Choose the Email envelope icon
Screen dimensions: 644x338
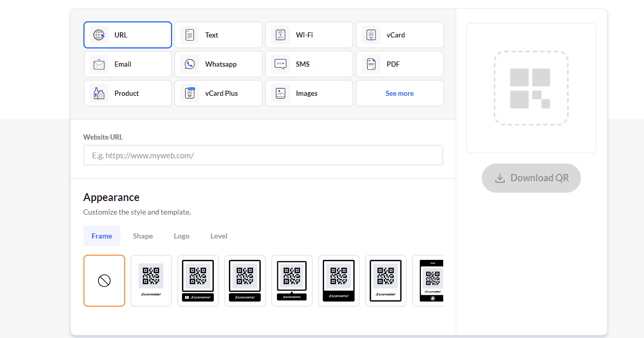point(99,64)
